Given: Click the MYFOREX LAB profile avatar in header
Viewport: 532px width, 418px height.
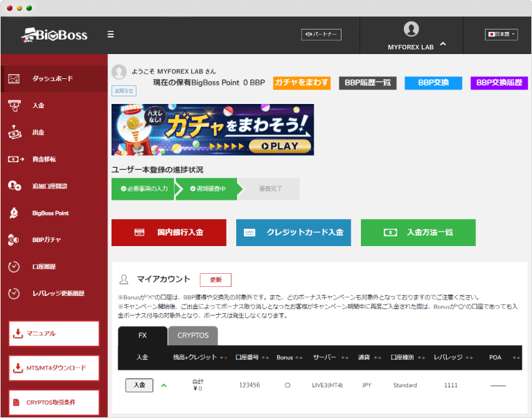Looking at the screenshot, I should 411,29.
